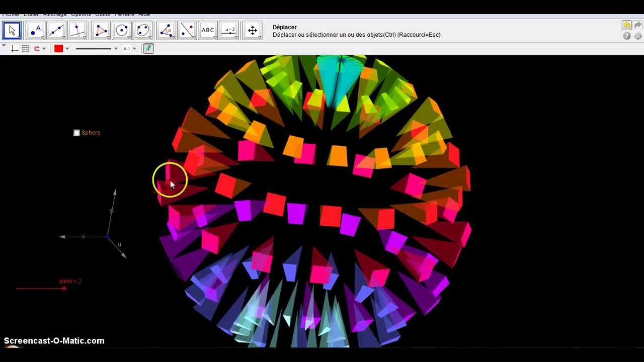The width and height of the screenshot is (644, 362).
Task: Click the vector label "v"
Action: [84, 236]
